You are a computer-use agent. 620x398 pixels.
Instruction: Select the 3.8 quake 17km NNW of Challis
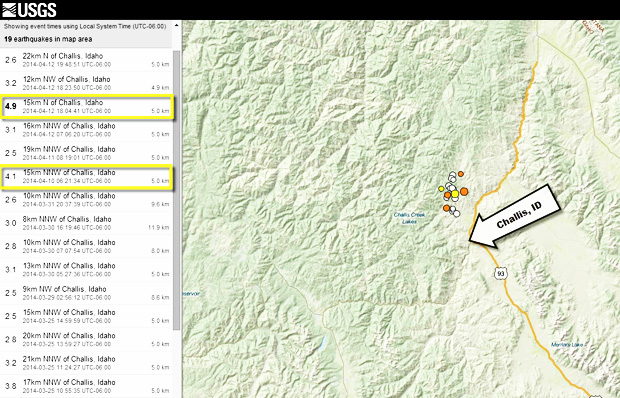point(86,387)
